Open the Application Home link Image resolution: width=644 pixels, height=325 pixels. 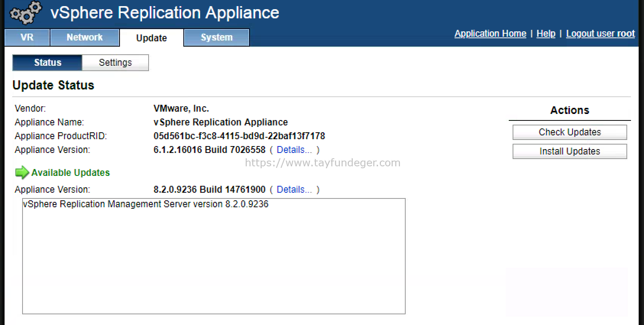click(490, 34)
